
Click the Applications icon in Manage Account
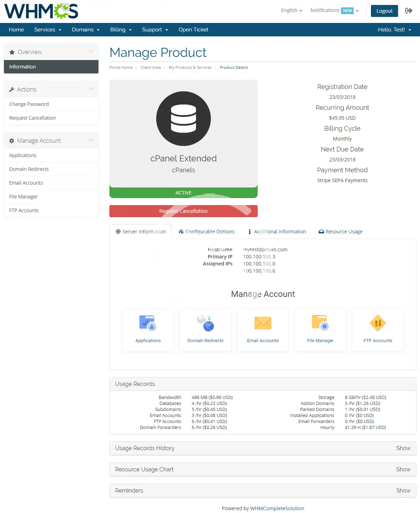(148, 323)
